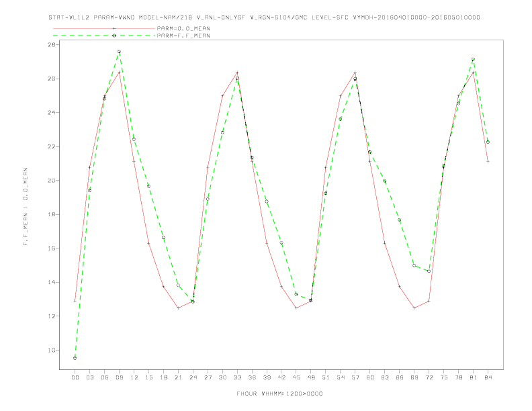532x411 pixels.
Task: Click y-axis tick label 26
Action: [53, 79]
